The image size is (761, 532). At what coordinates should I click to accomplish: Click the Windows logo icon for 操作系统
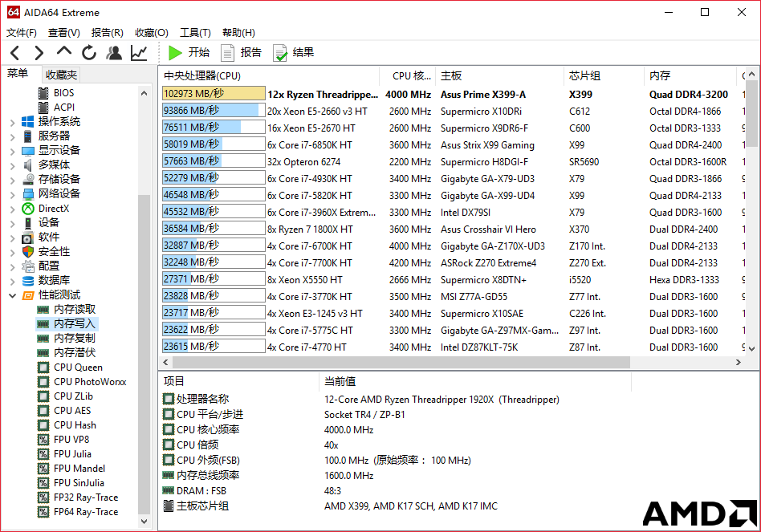point(27,121)
